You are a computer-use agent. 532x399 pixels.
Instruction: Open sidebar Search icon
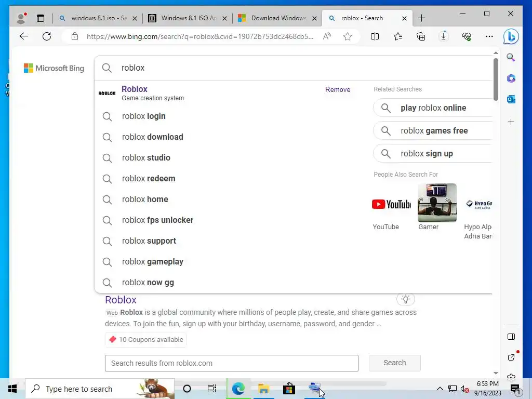tap(511, 57)
